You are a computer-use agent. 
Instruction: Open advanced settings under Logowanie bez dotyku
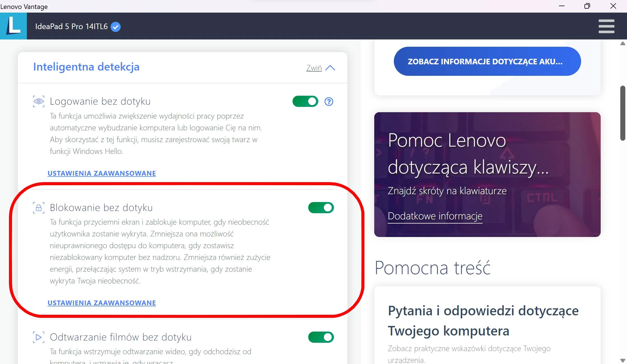pos(102,173)
